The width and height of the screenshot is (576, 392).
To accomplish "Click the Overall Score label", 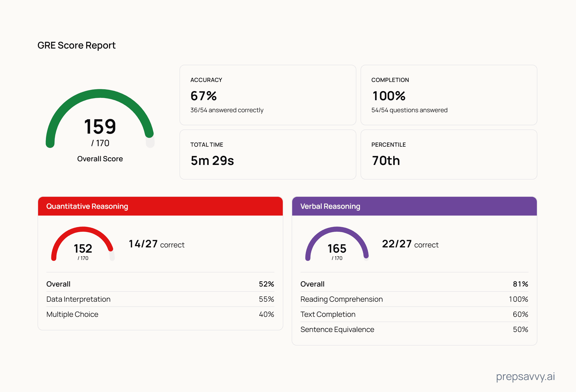I will 100,159.
